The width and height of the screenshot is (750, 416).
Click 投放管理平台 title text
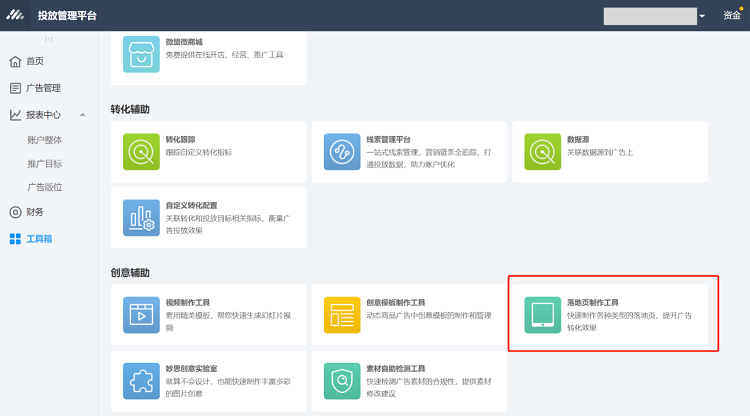pyautogui.click(x=67, y=15)
